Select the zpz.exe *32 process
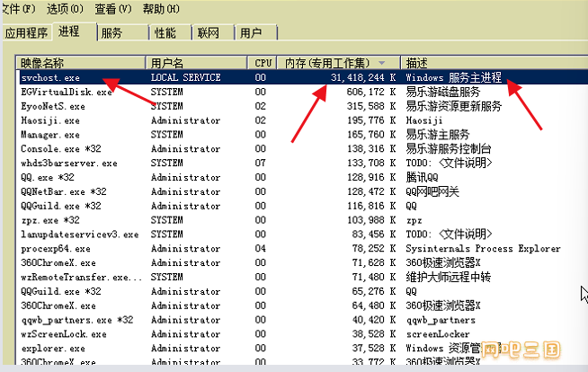 pos(50,220)
